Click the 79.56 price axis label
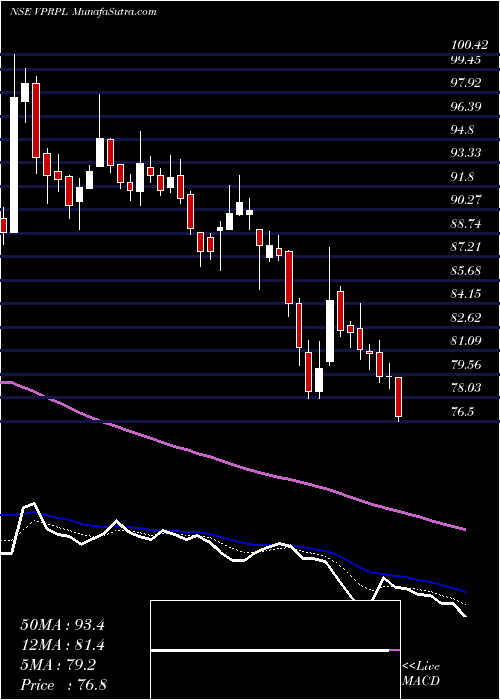Image resolution: width=500 pixels, height=700 pixels. point(465,364)
